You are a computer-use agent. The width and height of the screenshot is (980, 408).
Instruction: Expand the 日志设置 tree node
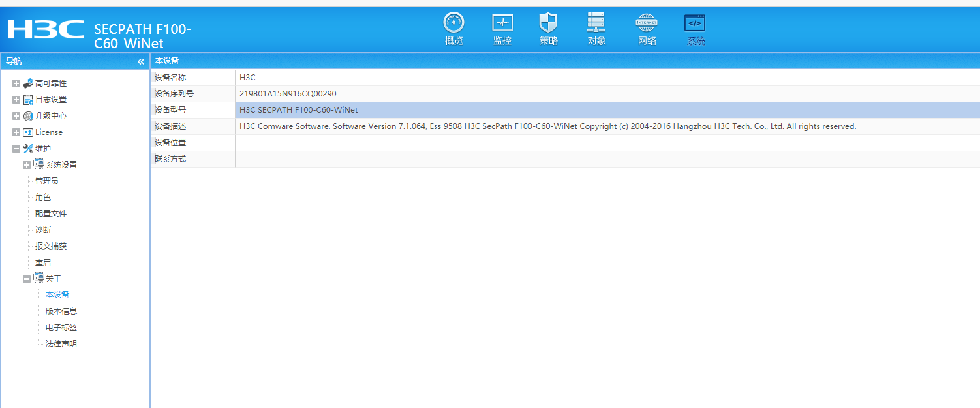click(16, 100)
